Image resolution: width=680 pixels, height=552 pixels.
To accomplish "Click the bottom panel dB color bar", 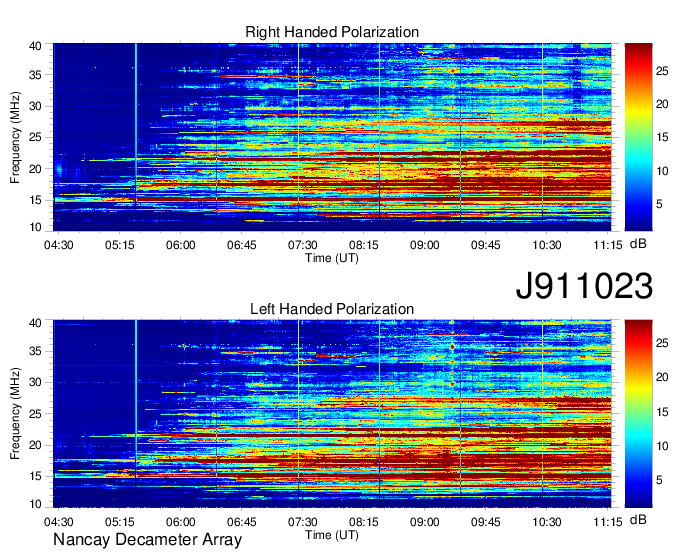I will [x=638, y=414].
